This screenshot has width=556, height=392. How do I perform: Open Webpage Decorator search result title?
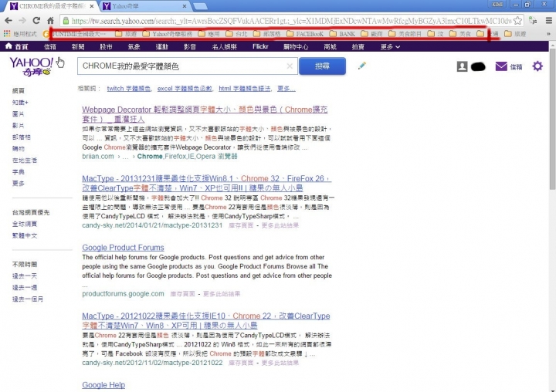coord(205,114)
